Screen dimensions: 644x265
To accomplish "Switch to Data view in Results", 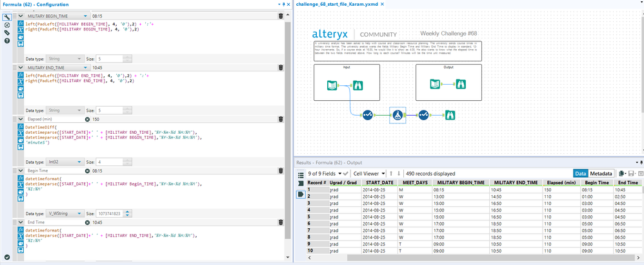I will pos(580,174).
